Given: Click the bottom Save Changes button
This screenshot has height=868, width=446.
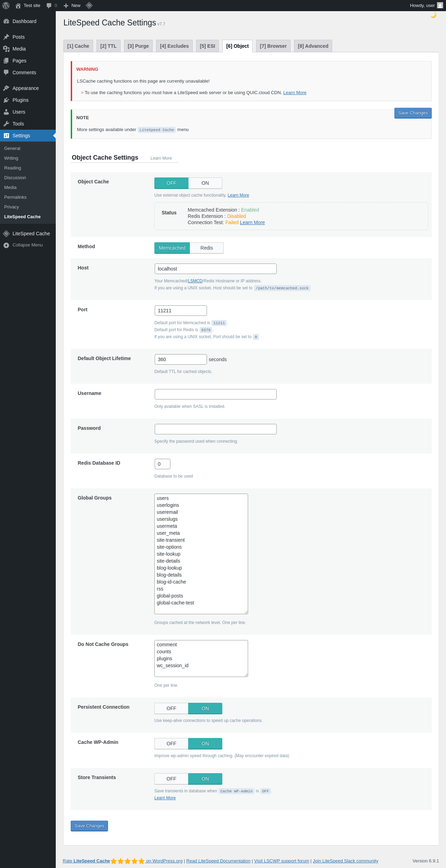Looking at the screenshot, I should (x=89, y=826).
